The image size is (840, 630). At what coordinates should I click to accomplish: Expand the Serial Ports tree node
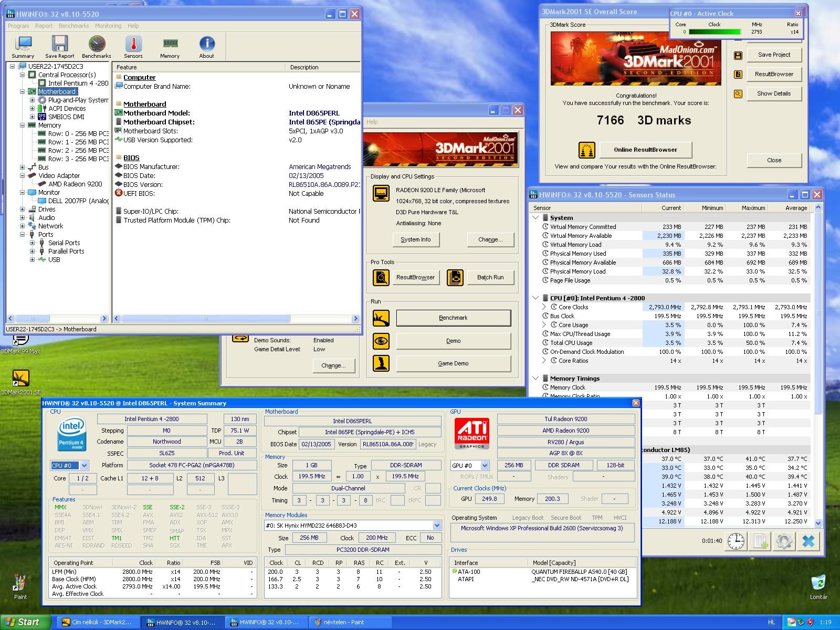coord(33,243)
